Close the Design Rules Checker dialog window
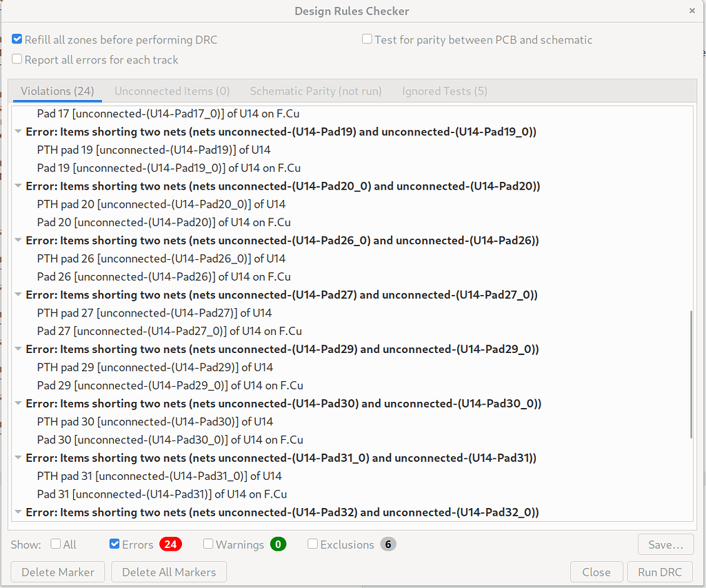The height and width of the screenshot is (588, 706). 692,11
